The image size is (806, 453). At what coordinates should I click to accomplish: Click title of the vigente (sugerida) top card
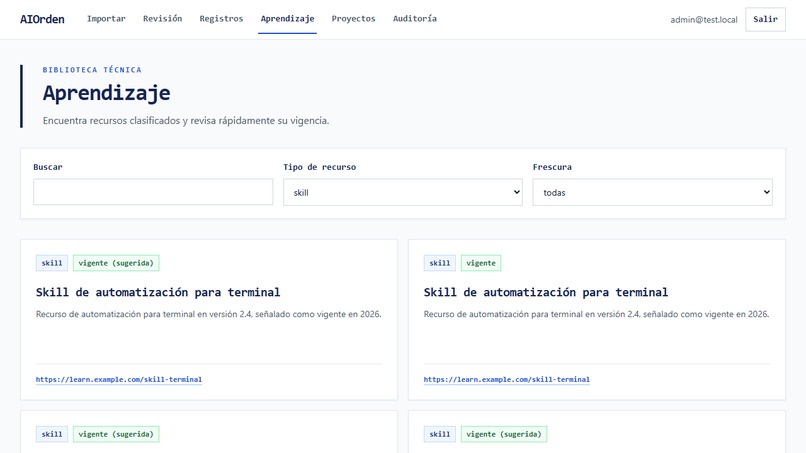[158, 292]
